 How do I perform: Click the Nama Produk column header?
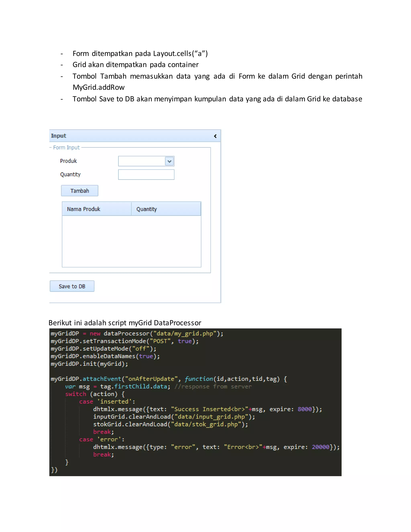point(97,209)
